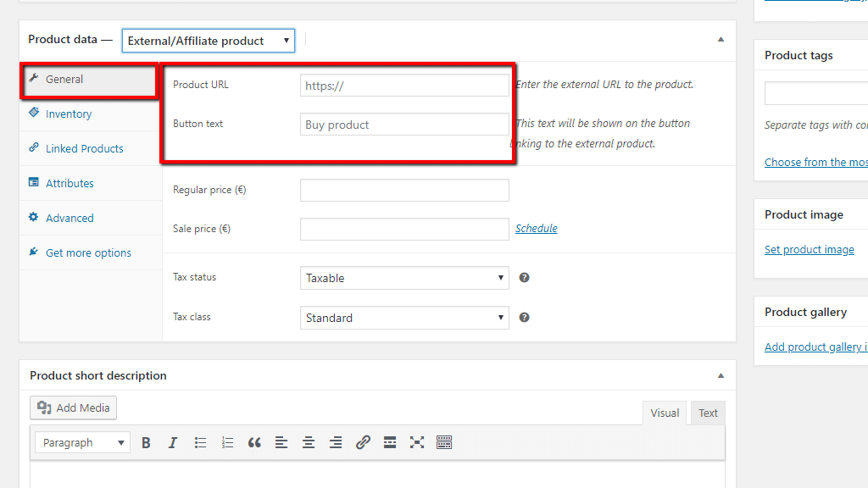Click the Schedule sale price link
868x488 pixels.
(537, 229)
